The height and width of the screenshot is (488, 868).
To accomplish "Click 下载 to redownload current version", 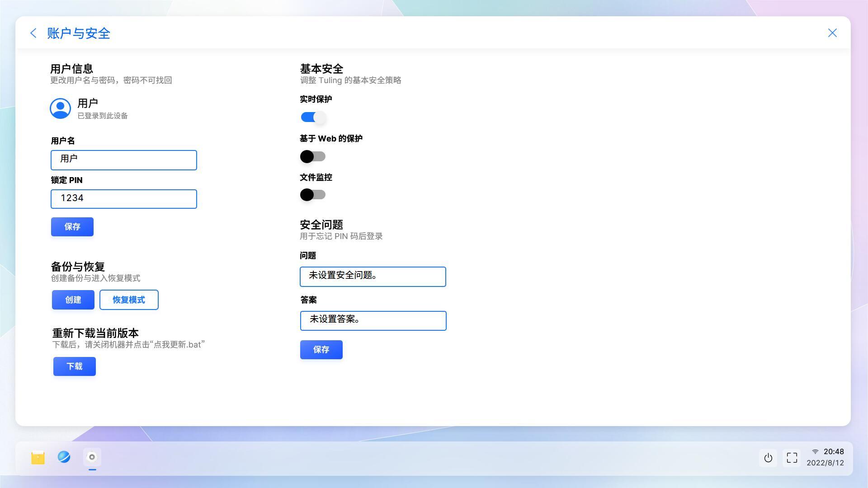I will point(74,366).
